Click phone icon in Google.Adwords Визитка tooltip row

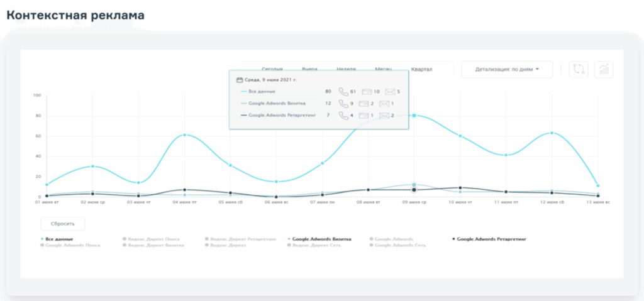(x=343, y=104)
